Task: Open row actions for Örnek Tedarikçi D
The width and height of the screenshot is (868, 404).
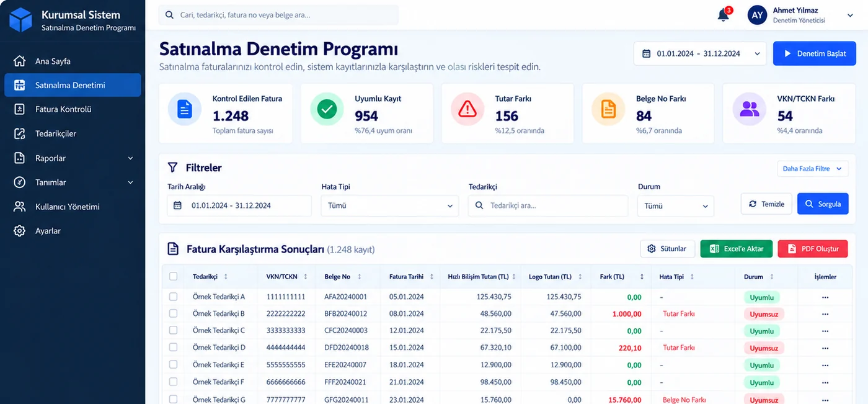Action: coord(825,348)
